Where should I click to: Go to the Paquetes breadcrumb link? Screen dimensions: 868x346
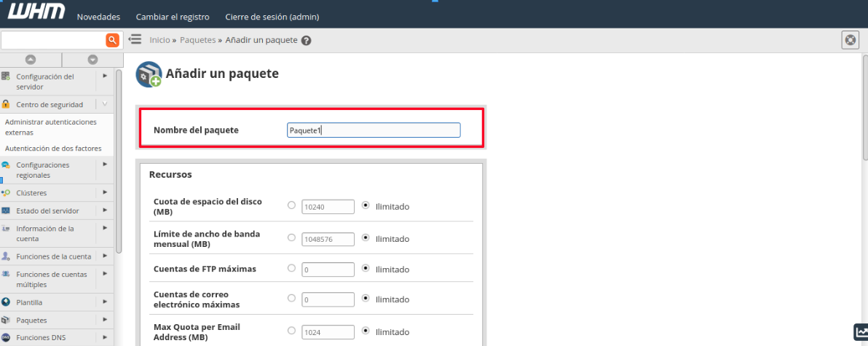[x=197, y=40]
